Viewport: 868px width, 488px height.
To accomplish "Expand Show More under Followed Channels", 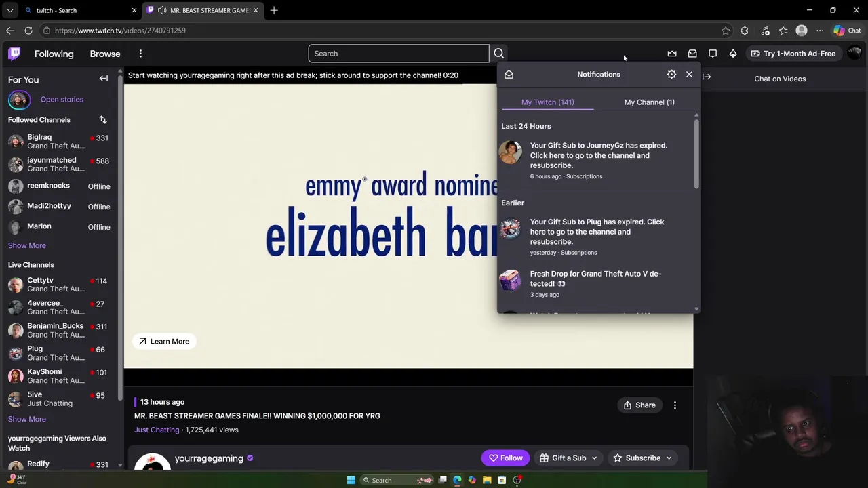I will point(27,245).
